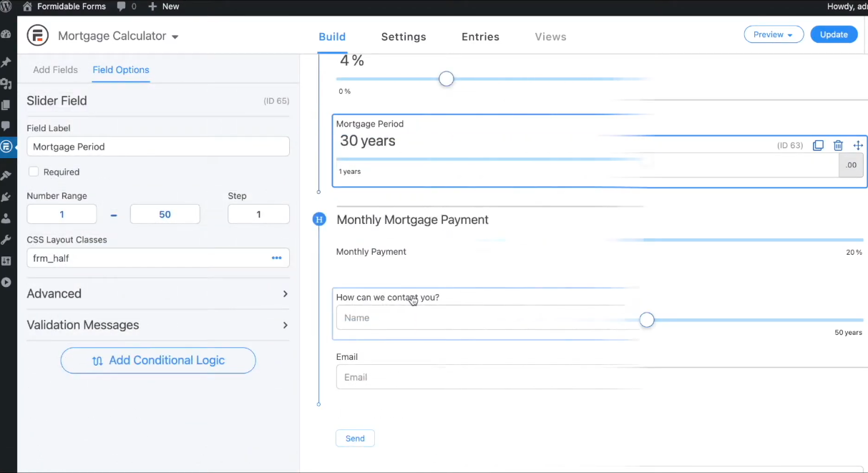The width and height of the screenshot is (868, 473).
Task: Click the comments bubble in the admin bar
Action: (125, 6)
